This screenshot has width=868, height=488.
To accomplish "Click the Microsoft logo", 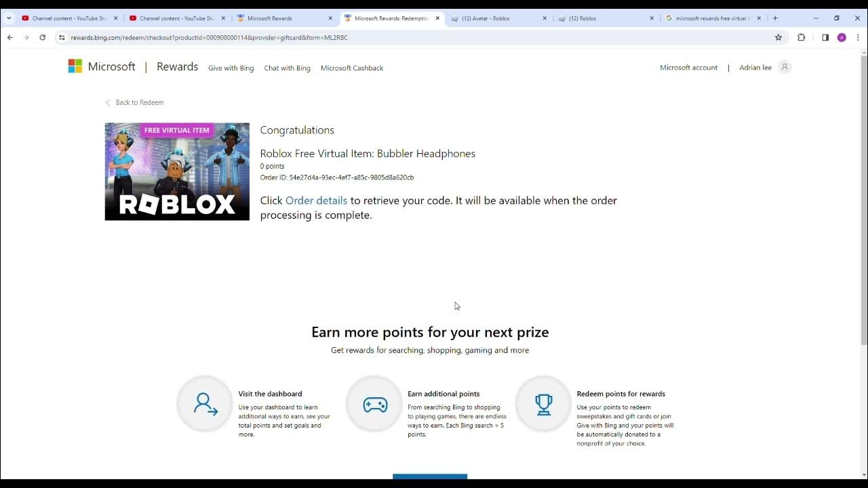I will tap(102, 66).
